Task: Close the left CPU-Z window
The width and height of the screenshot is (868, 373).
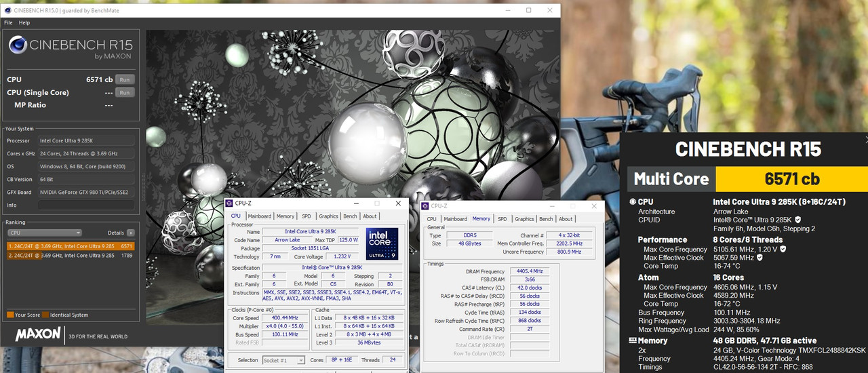Action: coord(398,203)
